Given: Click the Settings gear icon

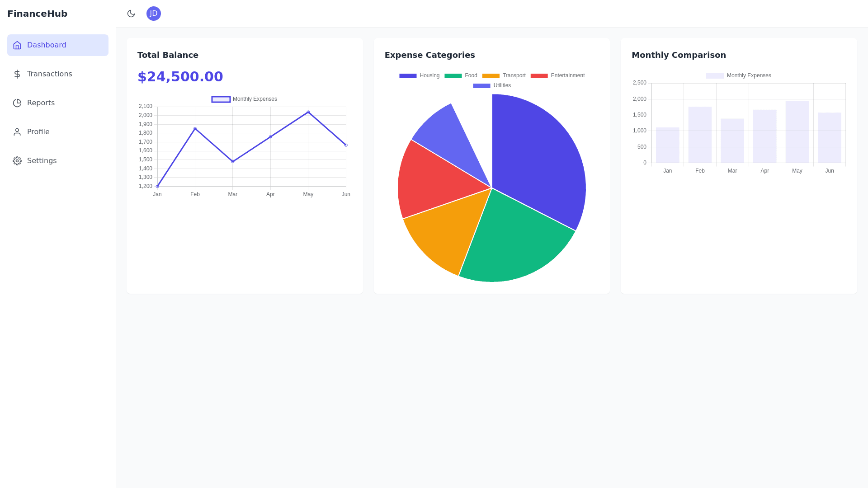Looking at the screenshot, I should [x=17, y=161].
